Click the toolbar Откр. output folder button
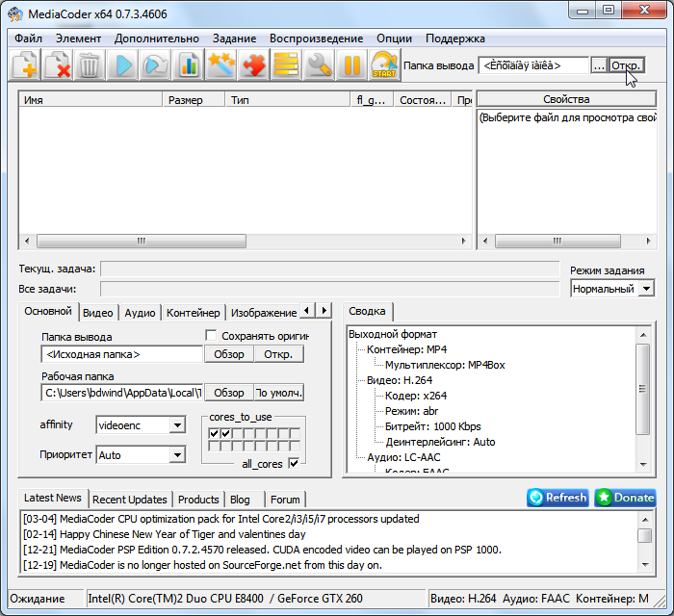The width and height of the screenshot is (674, 616). coord(626,65)
